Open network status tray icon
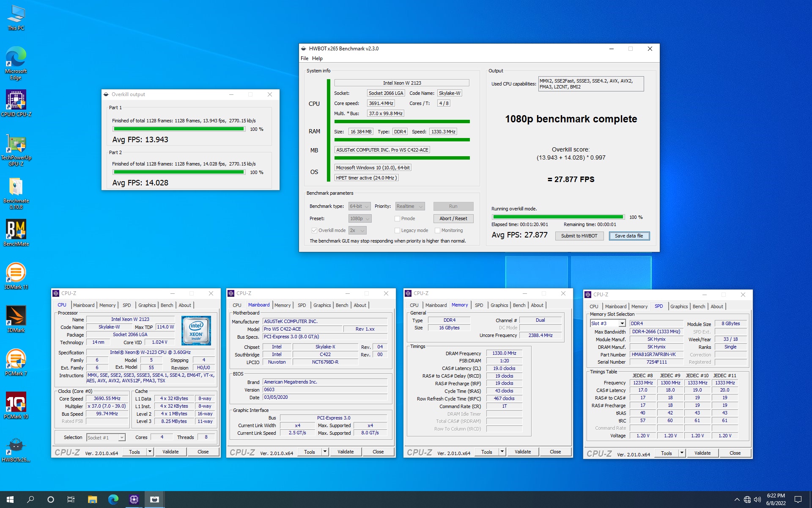812x508 pixels. coord(747,500)
